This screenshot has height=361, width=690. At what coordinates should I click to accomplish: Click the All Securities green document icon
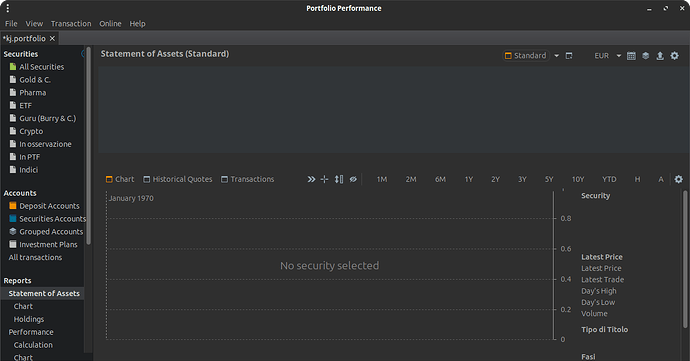click(13, 67)
